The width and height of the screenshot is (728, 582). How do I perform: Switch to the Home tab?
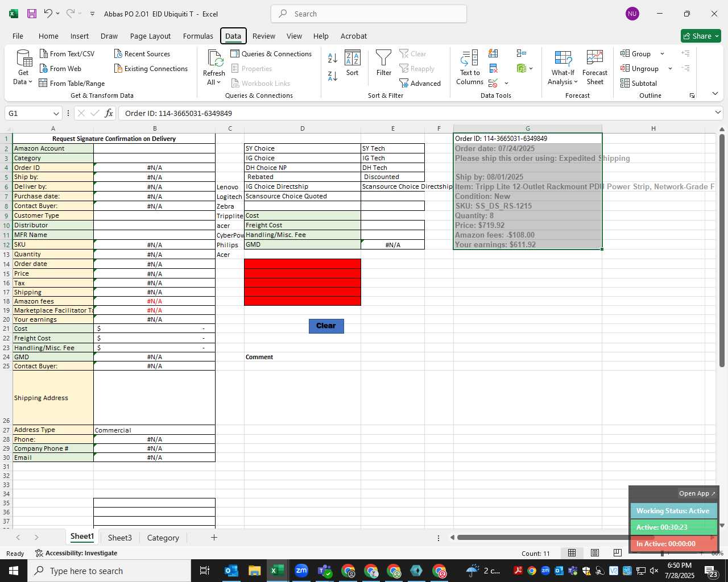click(x=48, y=36)
